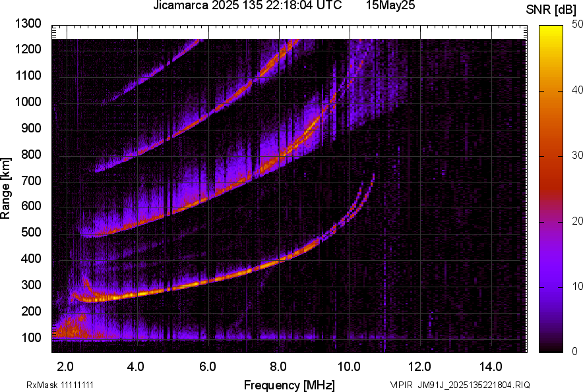Click the black bottom of the SNR colorbar
Screen dimensions: 583x392
[x=550, y=349]
